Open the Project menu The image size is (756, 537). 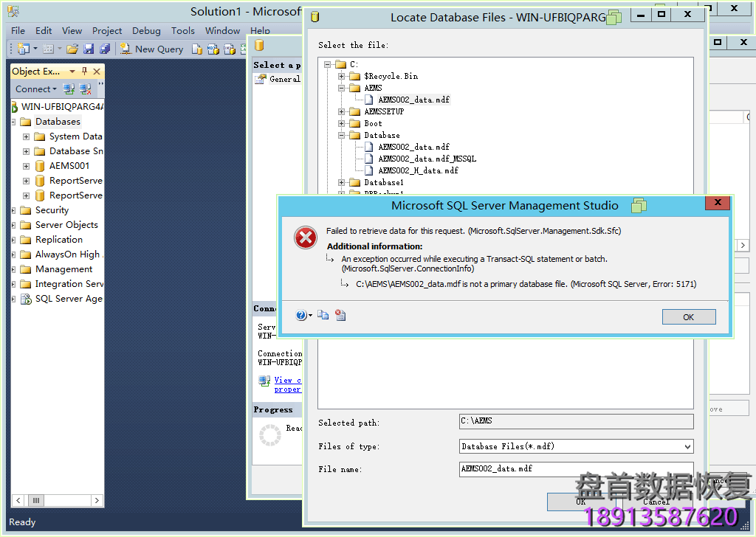click(x=107, y=30)
